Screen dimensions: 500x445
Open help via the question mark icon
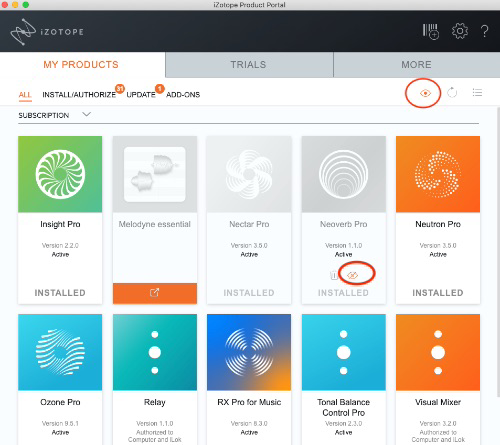pos(485,32)
